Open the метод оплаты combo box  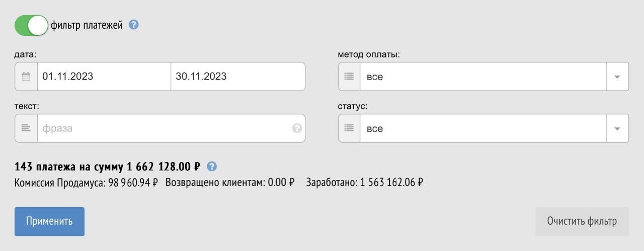pyautogui.click(x=483, y=77)
